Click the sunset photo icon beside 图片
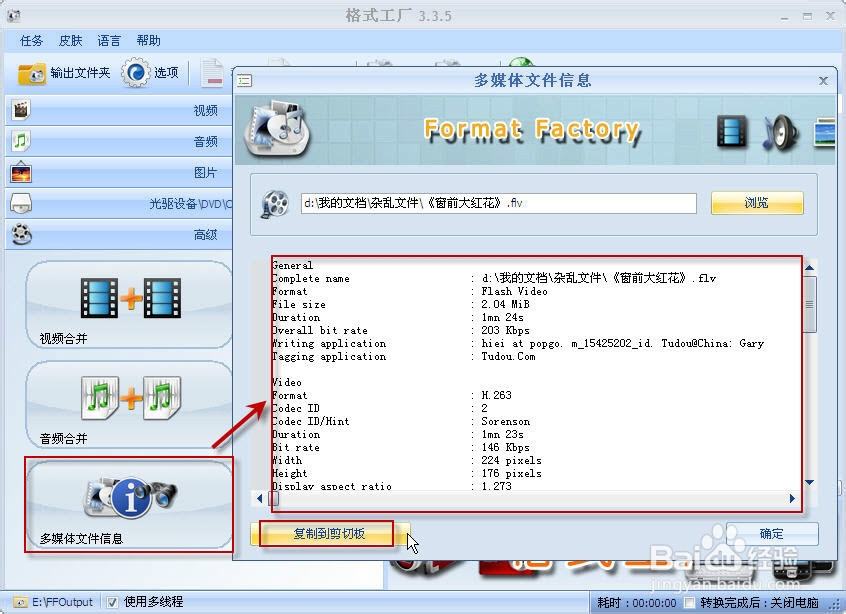This screenshot has width=846, height=614. click(21, 173)
